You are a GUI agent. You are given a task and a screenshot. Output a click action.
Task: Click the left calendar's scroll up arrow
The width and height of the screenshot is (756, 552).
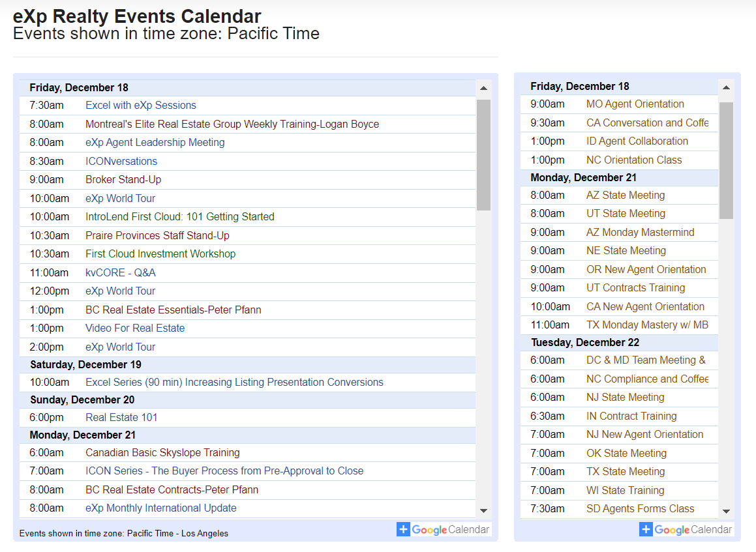pyautogui.click(x=483, y=88)
